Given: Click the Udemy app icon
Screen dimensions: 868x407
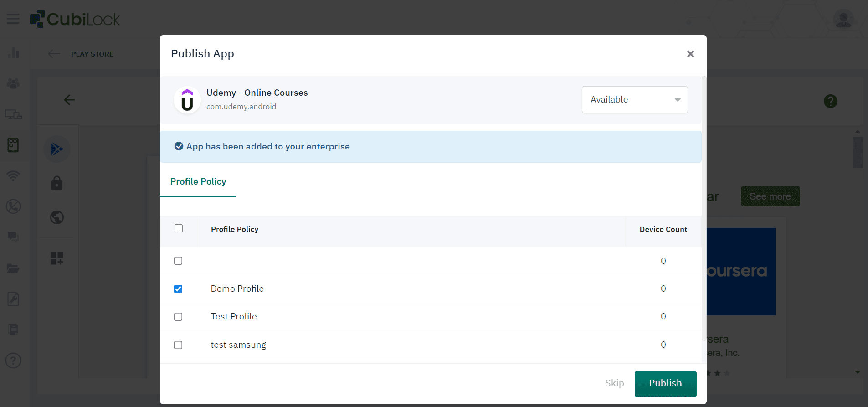Looking at the screenshot, I should click(x=187, y=100).
